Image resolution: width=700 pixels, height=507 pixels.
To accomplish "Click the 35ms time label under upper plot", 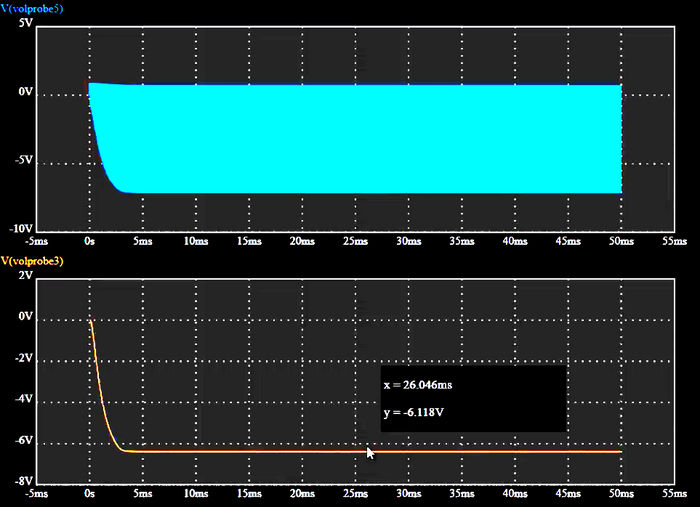I will [462, 241].
